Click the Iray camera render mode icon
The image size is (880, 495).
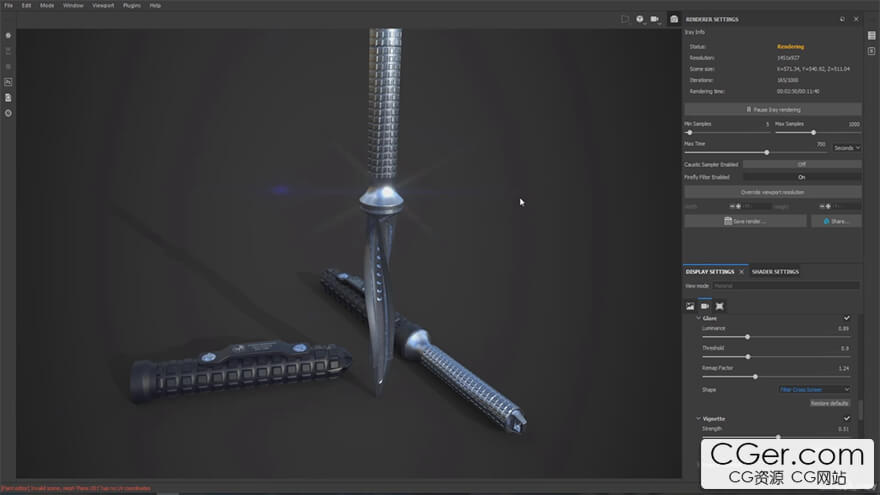point(674,19)
